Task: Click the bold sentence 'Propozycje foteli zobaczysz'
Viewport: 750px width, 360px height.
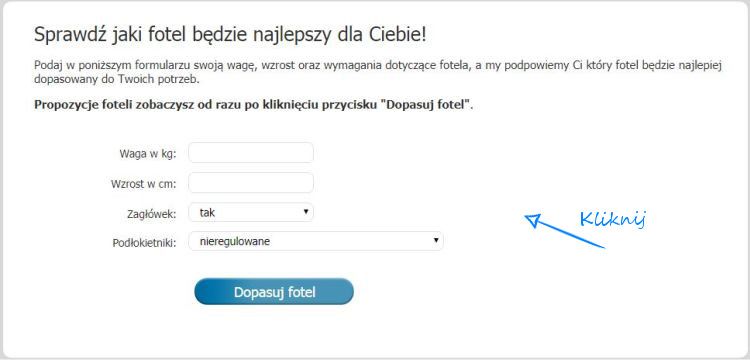Action: (254, 105)
